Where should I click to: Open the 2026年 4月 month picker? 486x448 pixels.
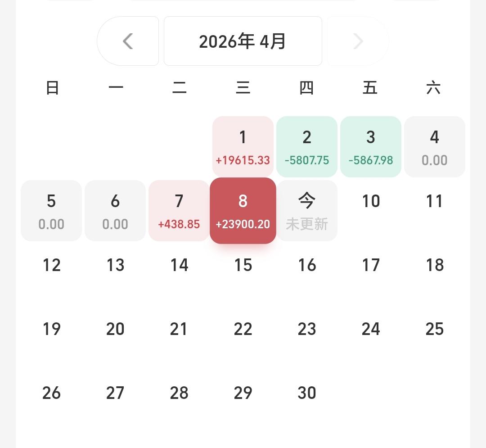(x=243, y=41)
